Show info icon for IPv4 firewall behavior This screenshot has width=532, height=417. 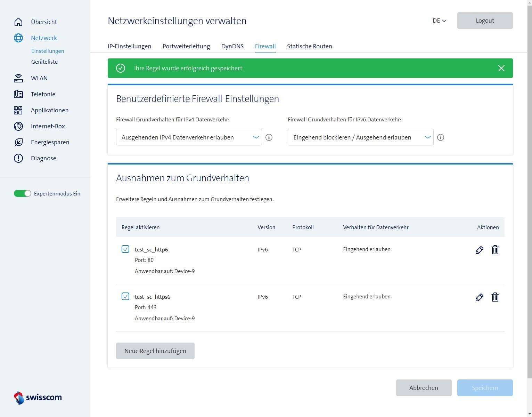(x=269, y=137)
